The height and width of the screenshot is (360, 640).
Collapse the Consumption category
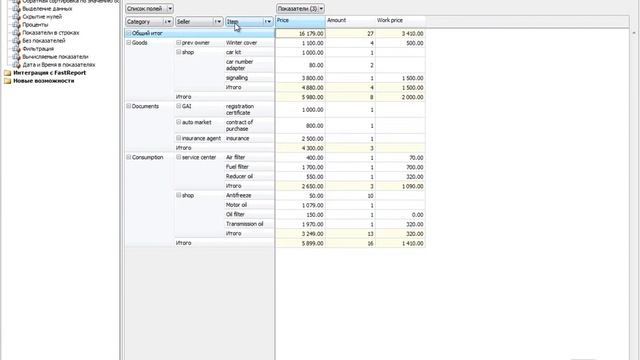coord(129,157)
